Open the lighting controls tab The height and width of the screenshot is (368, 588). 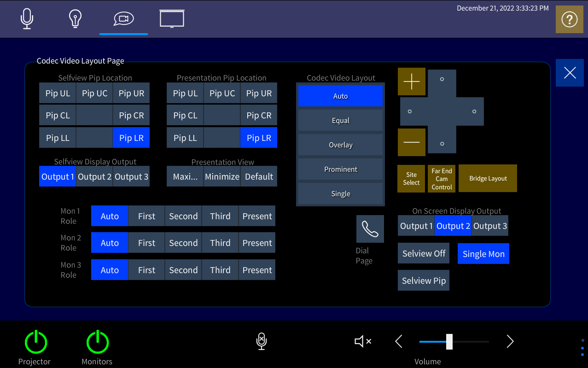75,18
